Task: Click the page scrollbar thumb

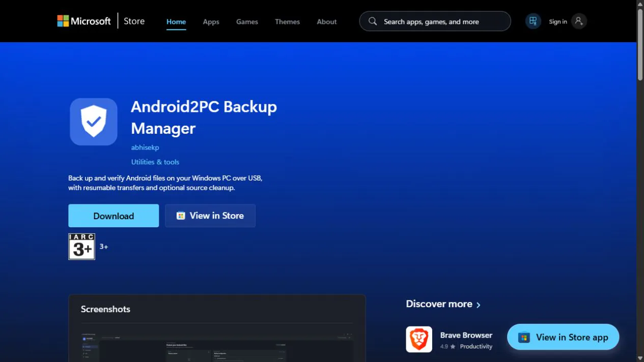Action: pos(640,44)
